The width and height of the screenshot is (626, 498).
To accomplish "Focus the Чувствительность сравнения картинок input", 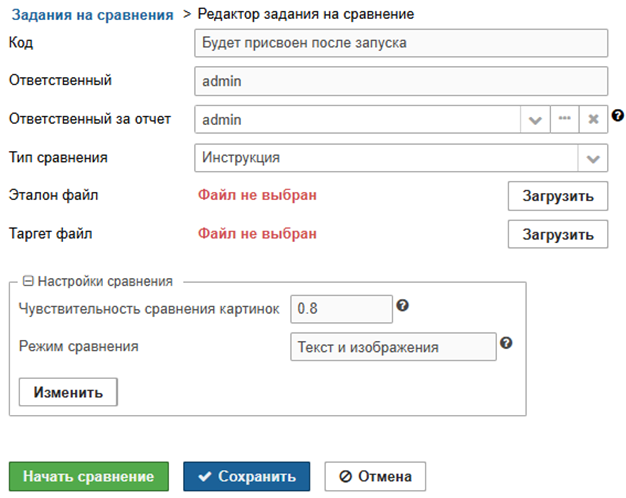I will tap(340, 309).
